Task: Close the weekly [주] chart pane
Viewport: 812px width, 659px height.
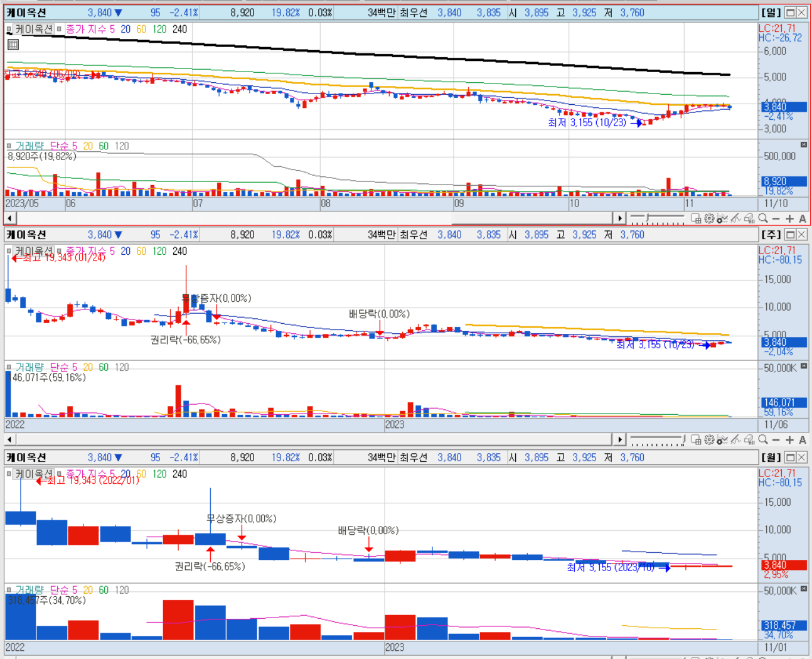Action: coord(802,235)
